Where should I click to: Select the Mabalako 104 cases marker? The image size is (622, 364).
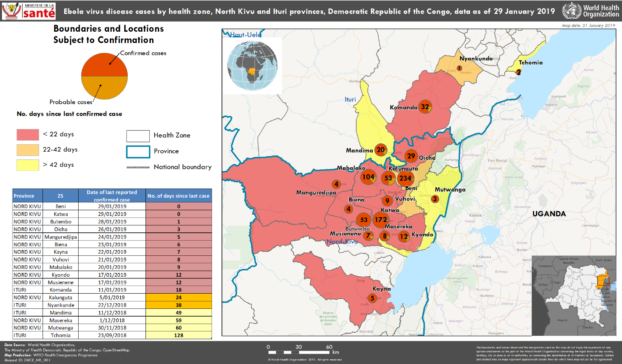pyautogui.click(x=368, y=177)
